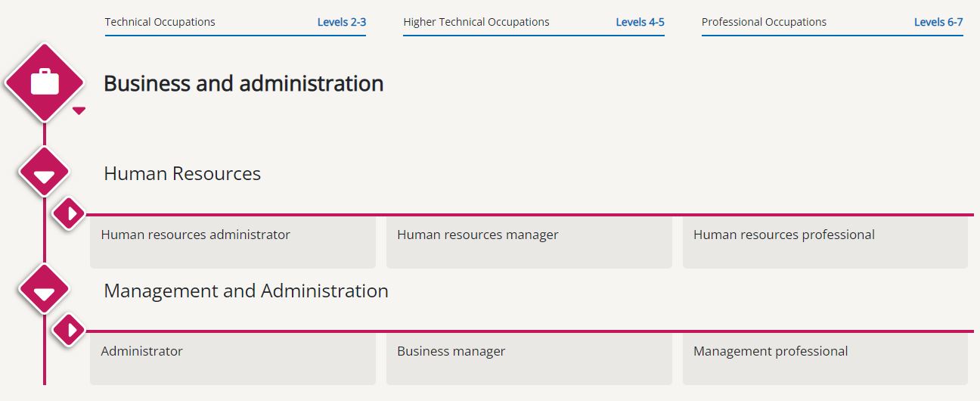Open the Human resources professional card

coord(825,242)
